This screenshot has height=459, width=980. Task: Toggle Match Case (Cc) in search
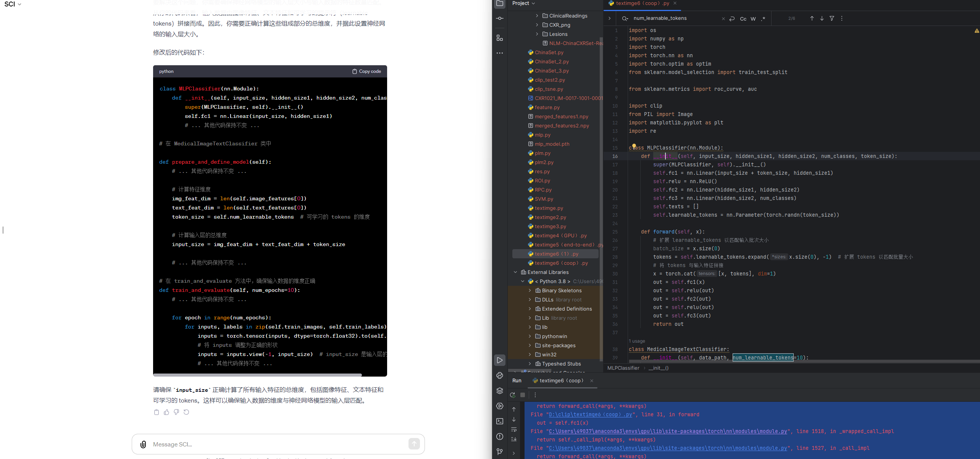click(x=743, y=19)
